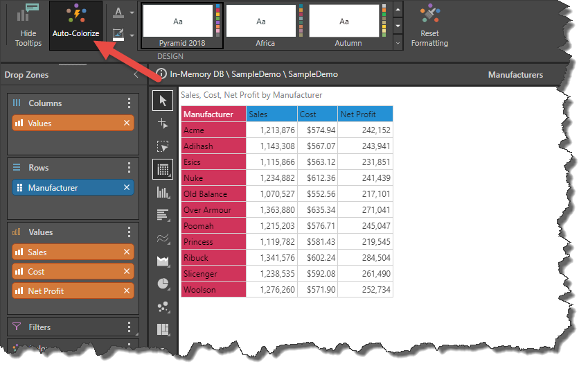Switch to horizontal bar chart visualization
The image size is (588, 371).
[x=163, y=215]
